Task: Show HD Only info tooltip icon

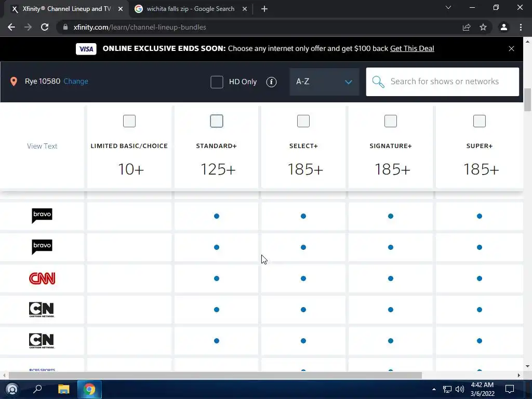Action: point(271,82)
